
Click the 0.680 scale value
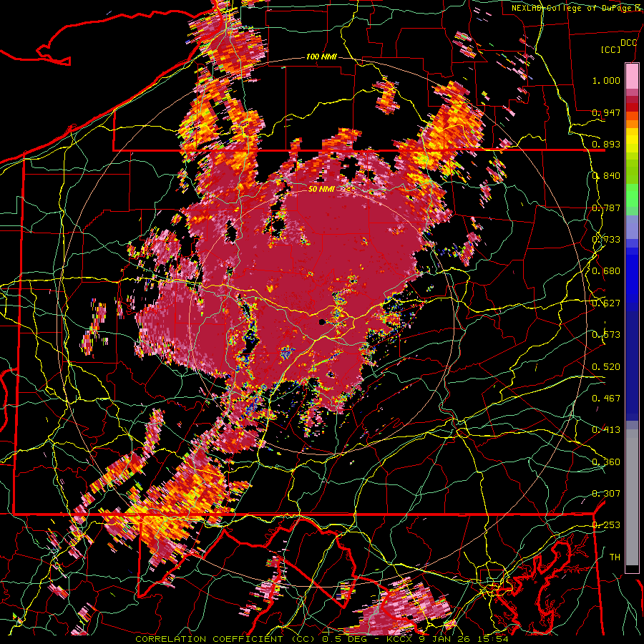coord(606,271)
